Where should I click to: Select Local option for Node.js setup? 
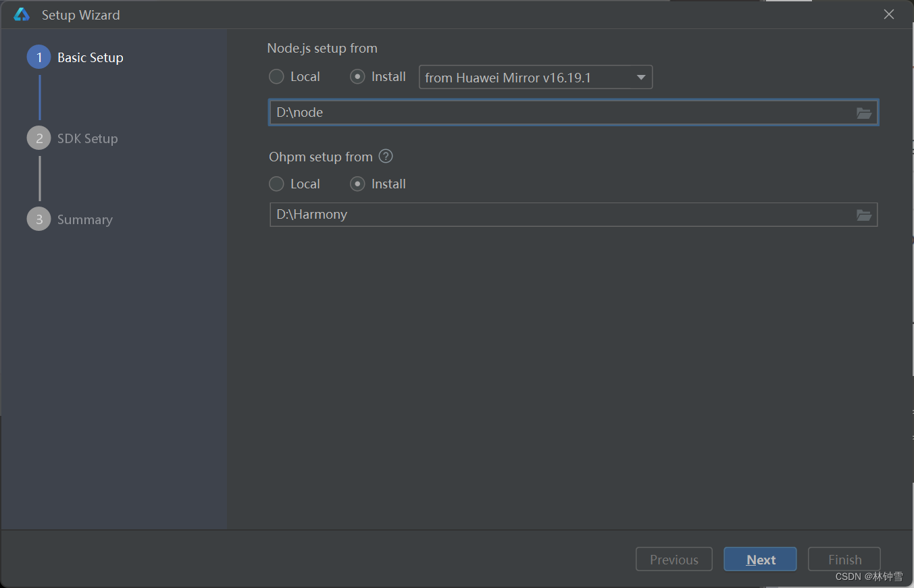pos(295,77)
